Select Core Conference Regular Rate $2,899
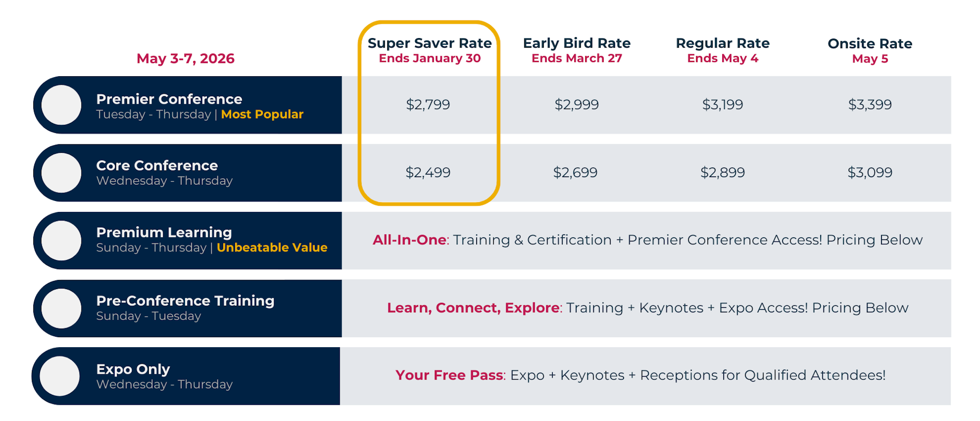This screenshot has height=421, width=980. [723, 172]
